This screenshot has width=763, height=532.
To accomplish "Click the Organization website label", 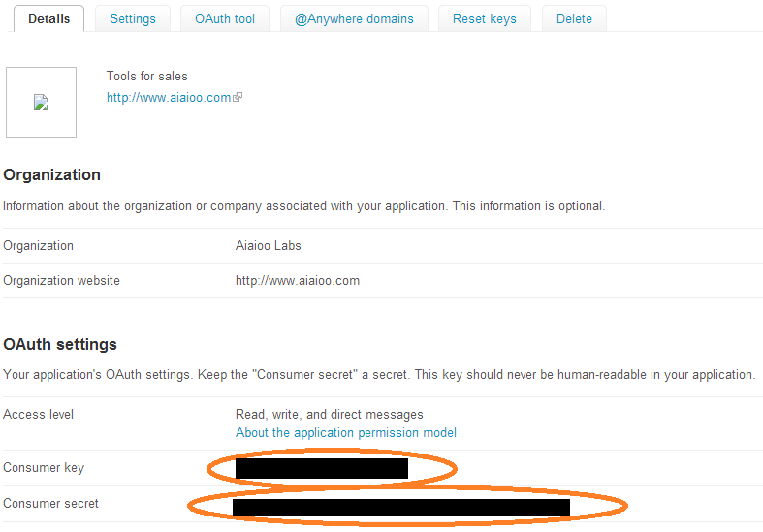I will point(61,281).
